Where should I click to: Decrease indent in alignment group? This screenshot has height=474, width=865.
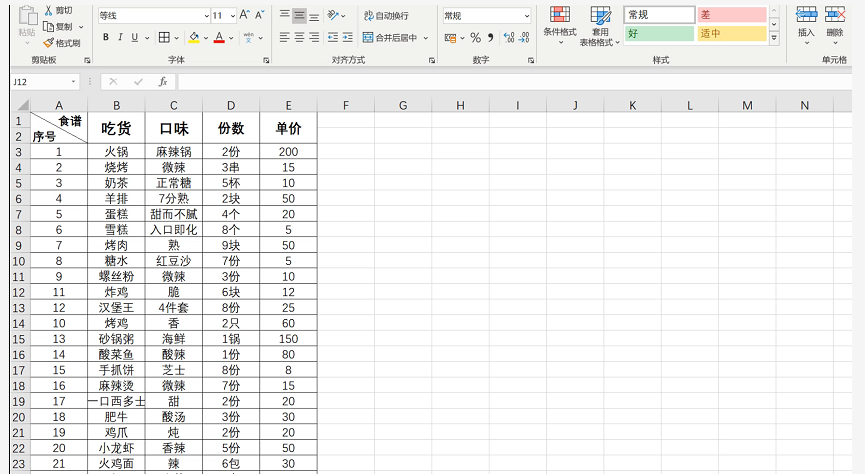coord(333,38)
